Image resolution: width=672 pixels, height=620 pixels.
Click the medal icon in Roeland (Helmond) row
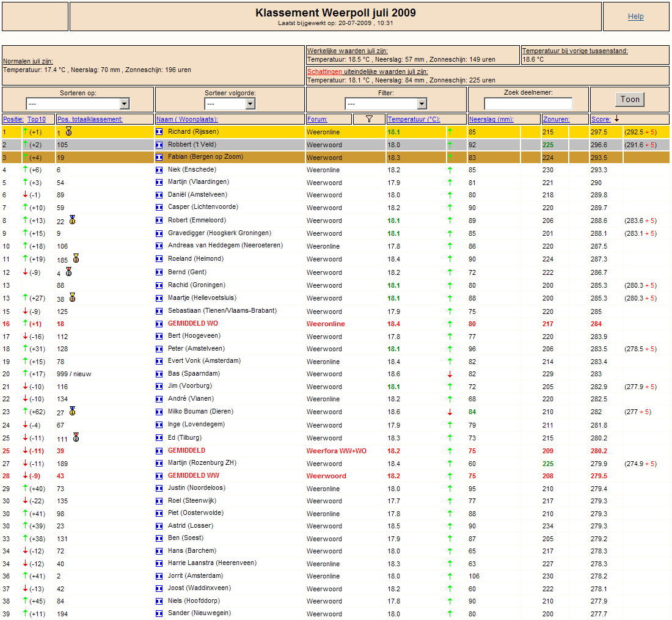(x=76, y=258)
